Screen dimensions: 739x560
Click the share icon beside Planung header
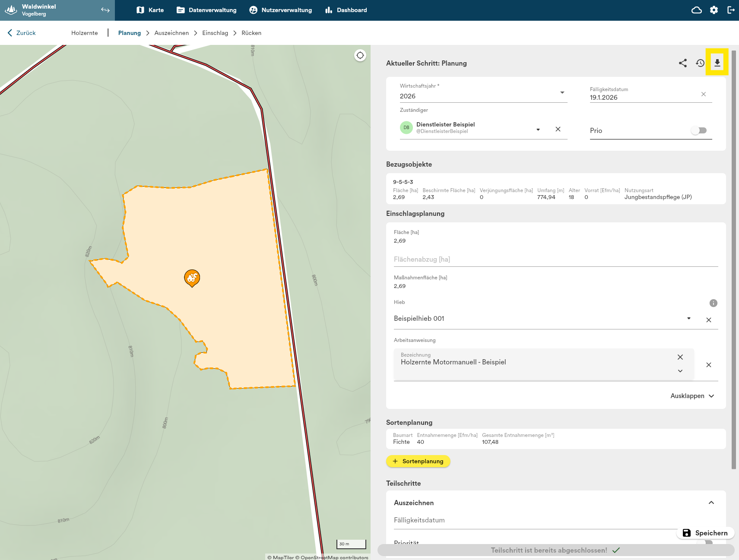(682, 63)
